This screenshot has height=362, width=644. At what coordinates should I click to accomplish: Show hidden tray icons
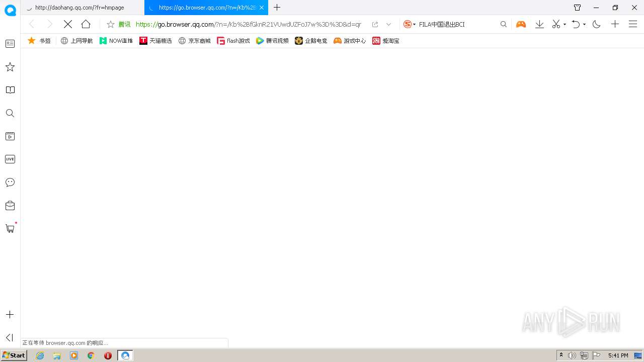[x=561, y=355]
